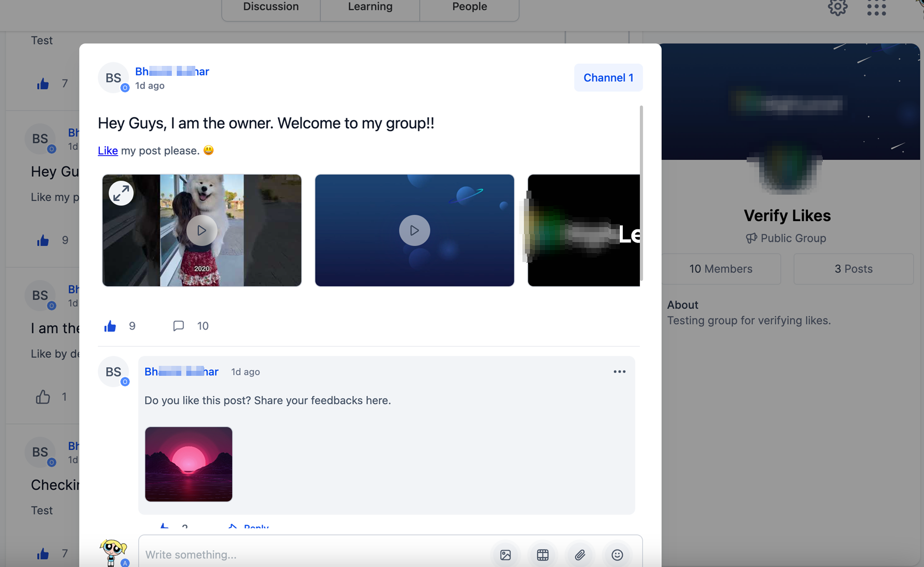The width and height of the screenshot is (924, 567).
Task: Open the pink sunset image thumbnail
Action: click(189, 464)
